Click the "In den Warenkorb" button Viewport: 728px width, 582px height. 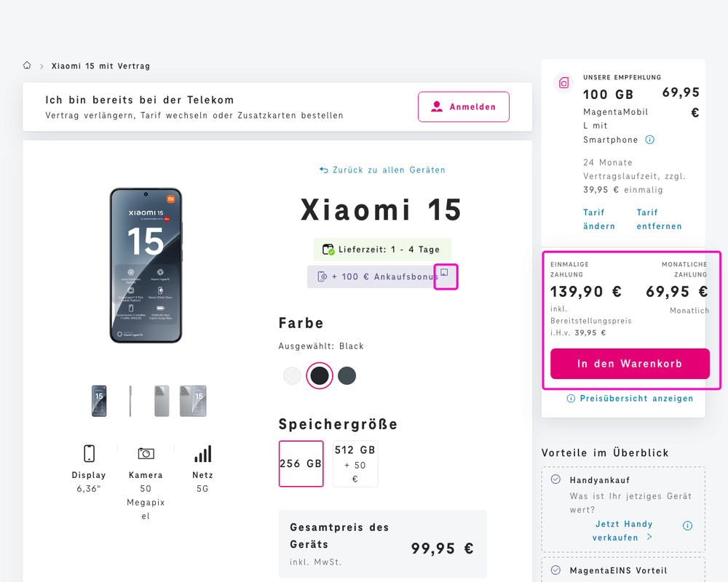[630, 364]
